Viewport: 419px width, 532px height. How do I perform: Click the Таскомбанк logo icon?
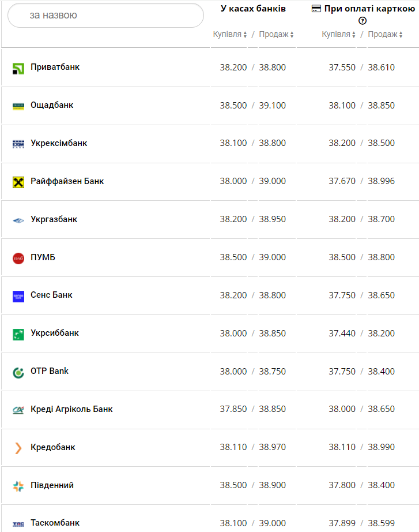pyautogui.click(x=18, y=524)
